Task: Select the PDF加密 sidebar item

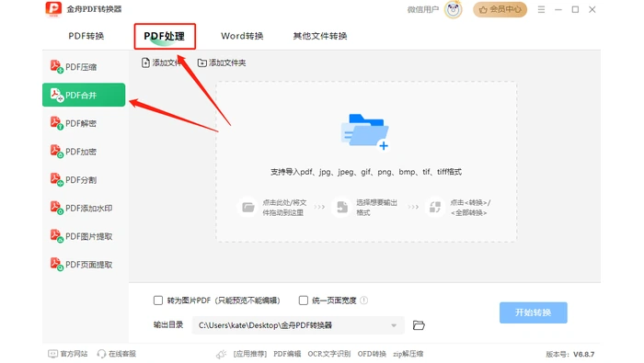Action: tap(84, 152)
